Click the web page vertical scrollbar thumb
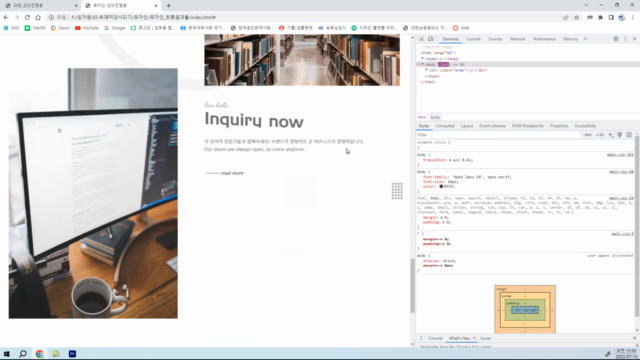 pos(412,286)
